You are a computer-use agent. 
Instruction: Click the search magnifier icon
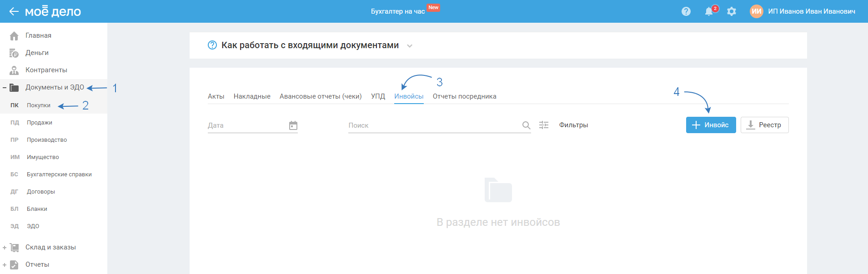pyautogui.click(x=526, y=125)
